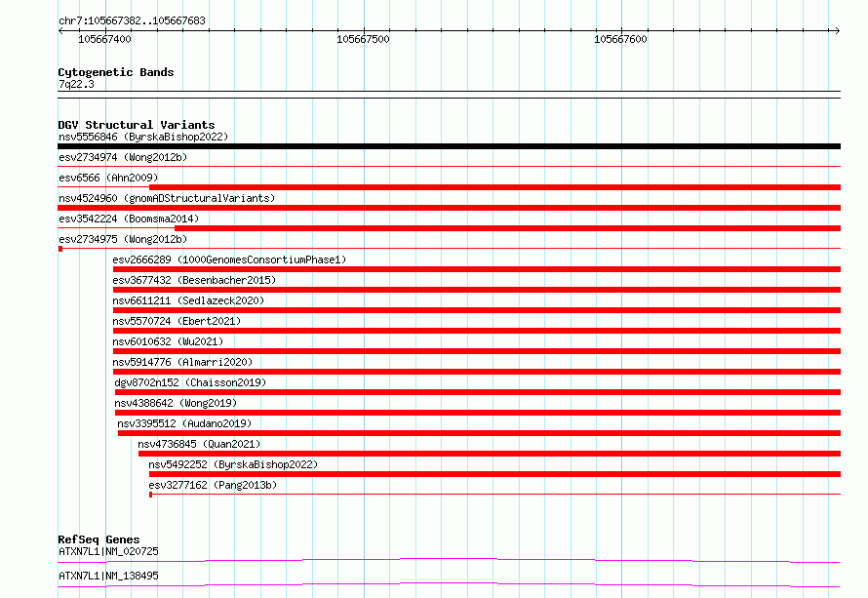Open variant dgv8702n152 (Chaisson2019) label
Viewport: 868px width, 598px height.
click(x=190, y=382)
